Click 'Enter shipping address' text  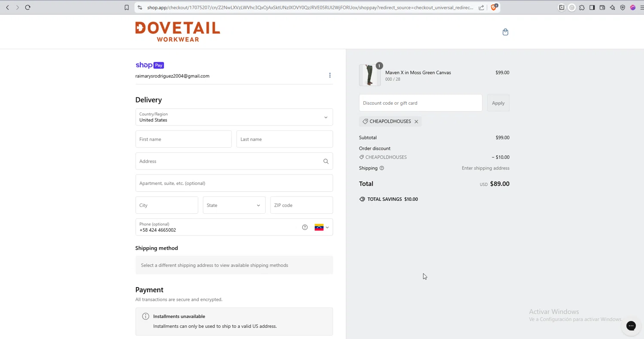pos(486,168)
